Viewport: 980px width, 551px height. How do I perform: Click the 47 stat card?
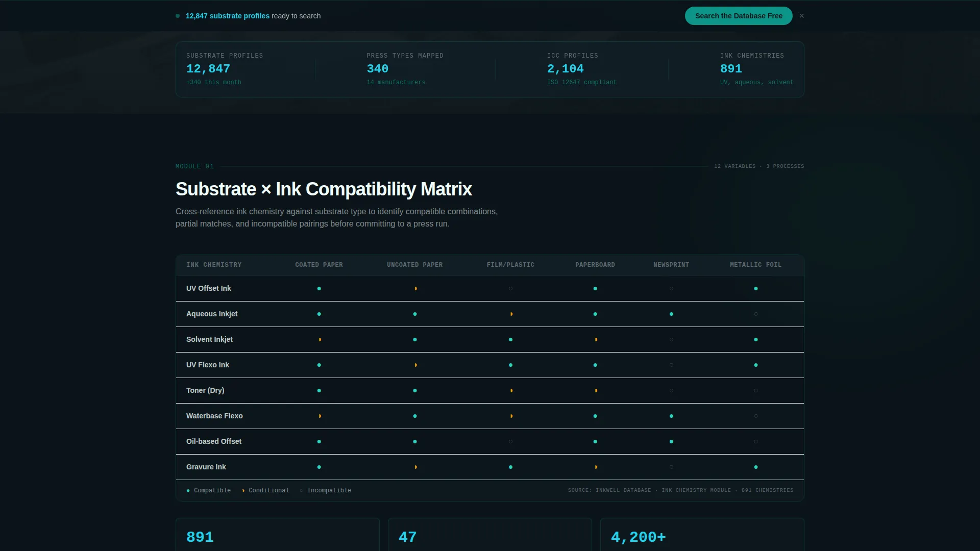(490, 535)
